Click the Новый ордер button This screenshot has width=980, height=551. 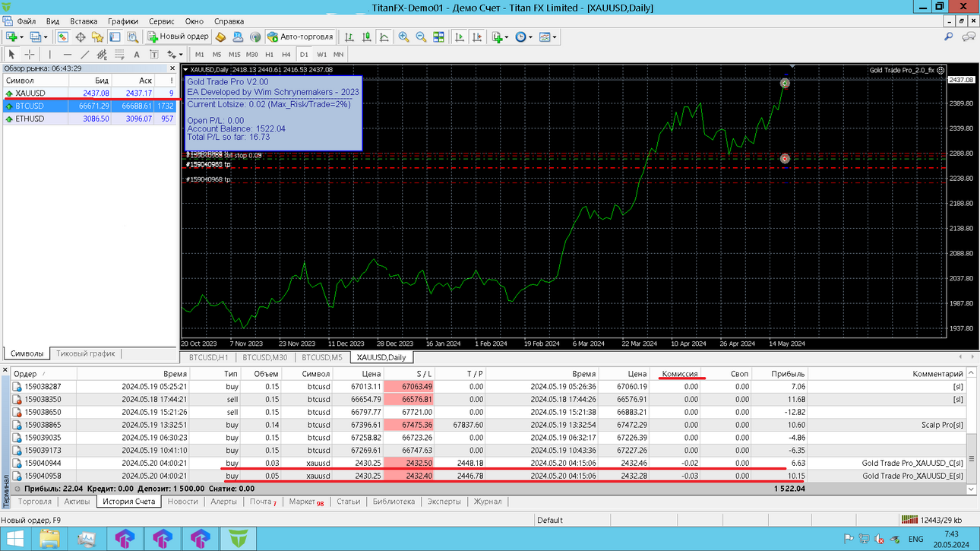[178, 36]
